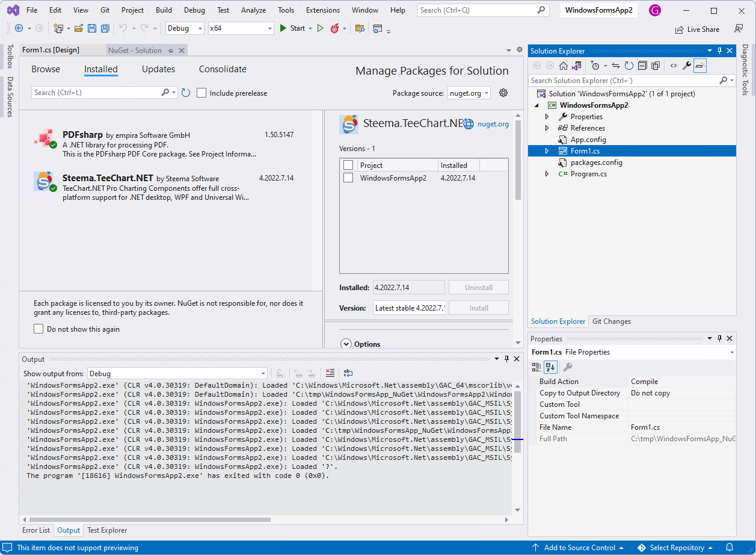The width and height of the screenshot is (756, 555).
Task: Click Collapse All in Solution Explorer
Action: 642,66
